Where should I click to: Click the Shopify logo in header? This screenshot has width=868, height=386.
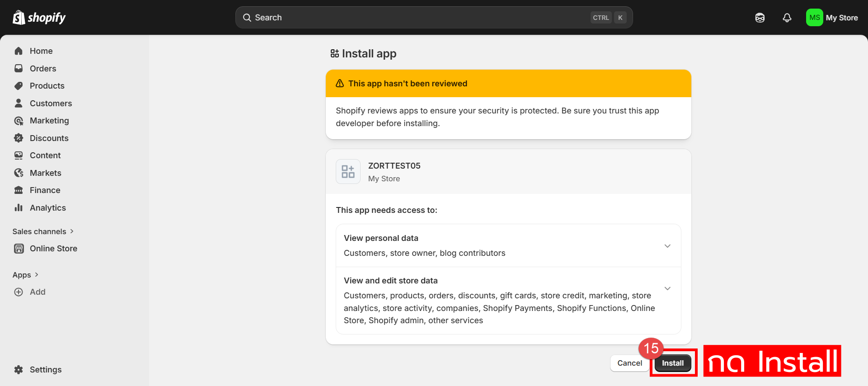click(39, 18)
